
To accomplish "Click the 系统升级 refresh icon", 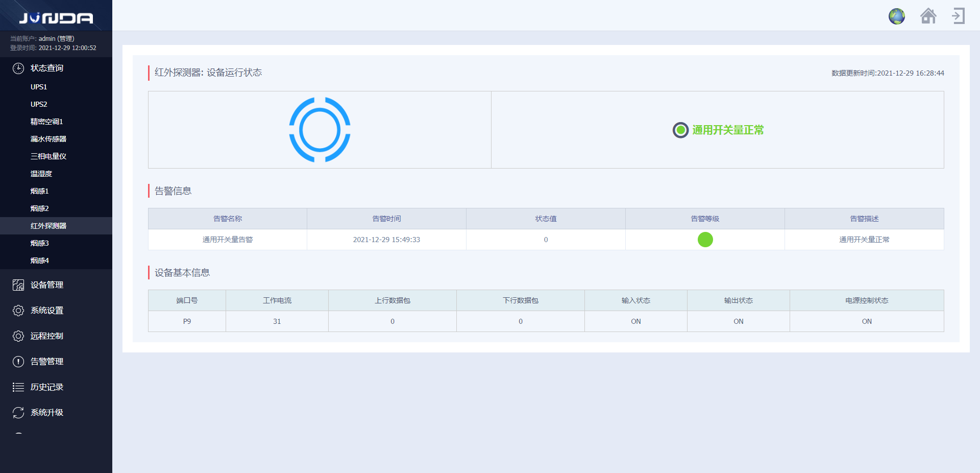I will (18, 413).
